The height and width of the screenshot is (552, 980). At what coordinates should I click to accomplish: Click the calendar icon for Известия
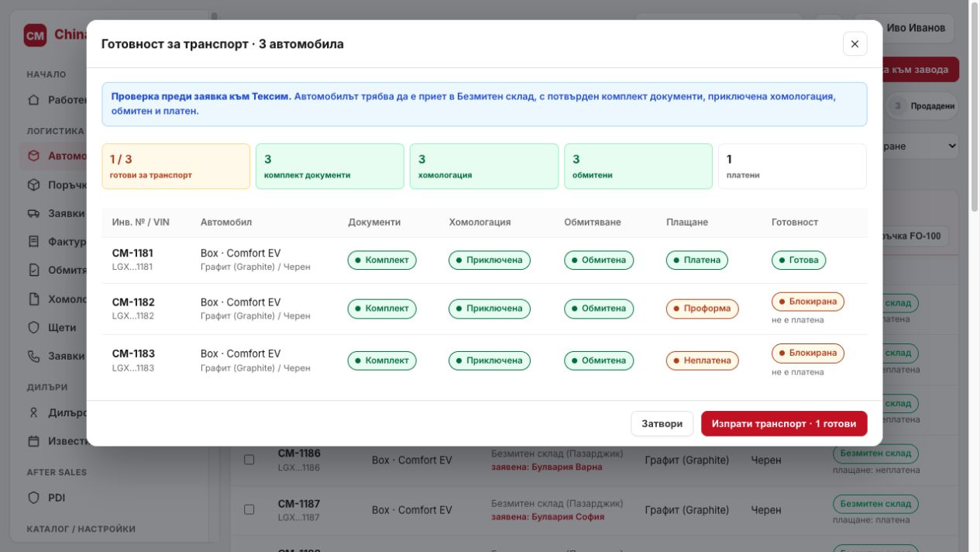(33, 441)
